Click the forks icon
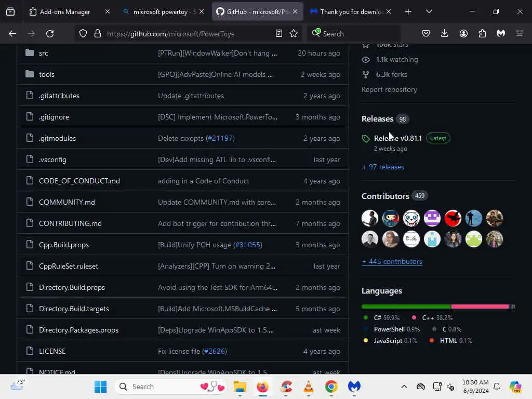 (x=365, y=75)
